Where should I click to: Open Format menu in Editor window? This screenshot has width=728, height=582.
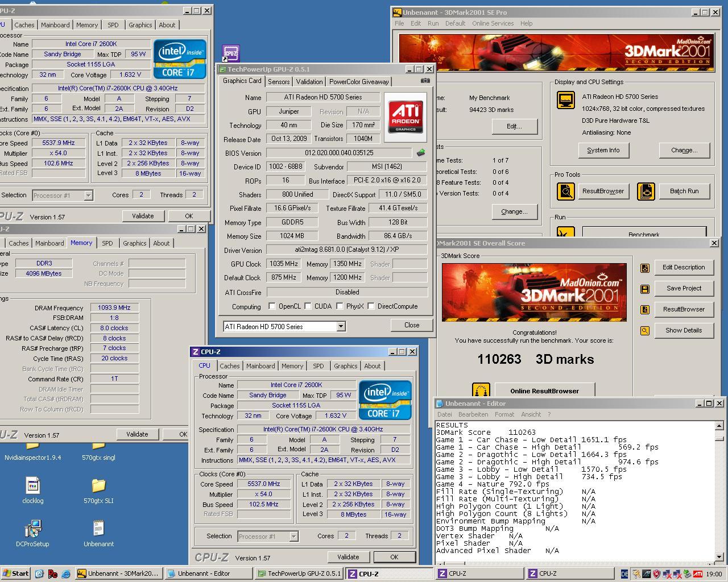[x=504, y=414]
